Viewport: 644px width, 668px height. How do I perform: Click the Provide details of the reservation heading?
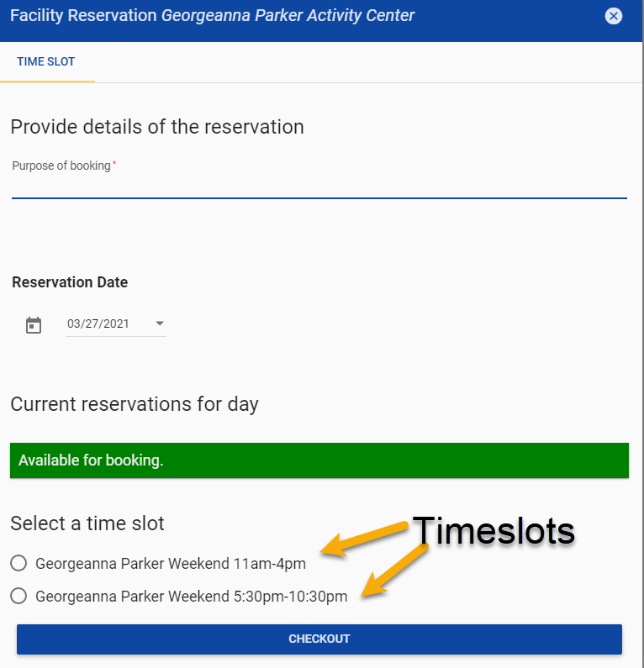tap(157, 127)
